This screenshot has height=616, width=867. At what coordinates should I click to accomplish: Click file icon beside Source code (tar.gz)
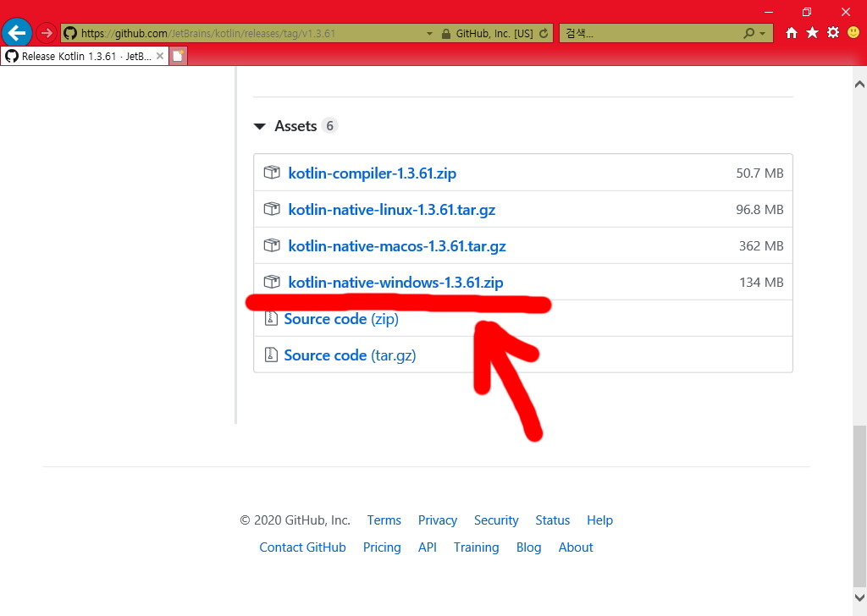[271, 355]
